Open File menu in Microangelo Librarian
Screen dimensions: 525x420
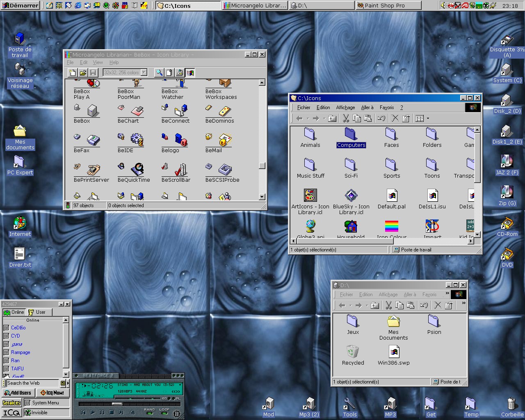click(x=70, y=62)
